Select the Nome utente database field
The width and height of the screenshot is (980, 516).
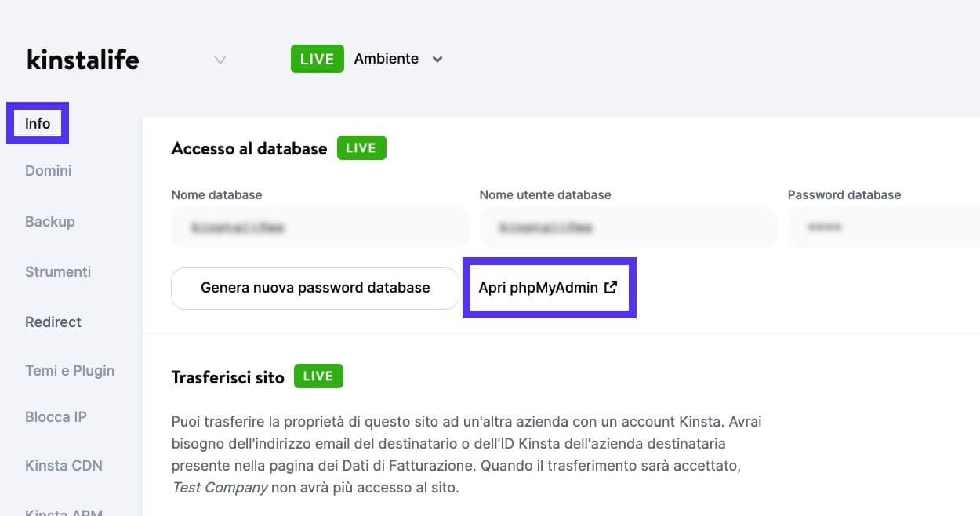(627, 227)
